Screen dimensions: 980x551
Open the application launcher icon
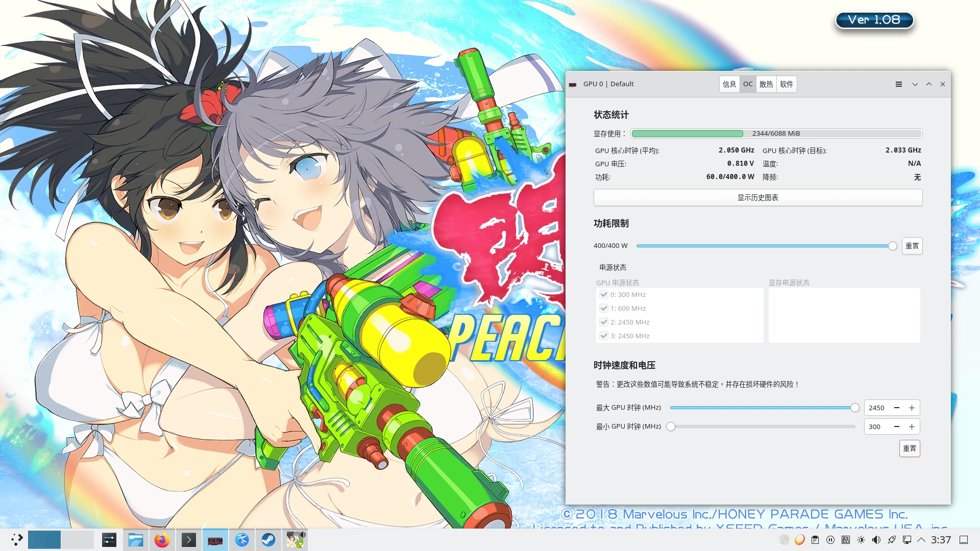coord(17,540)
